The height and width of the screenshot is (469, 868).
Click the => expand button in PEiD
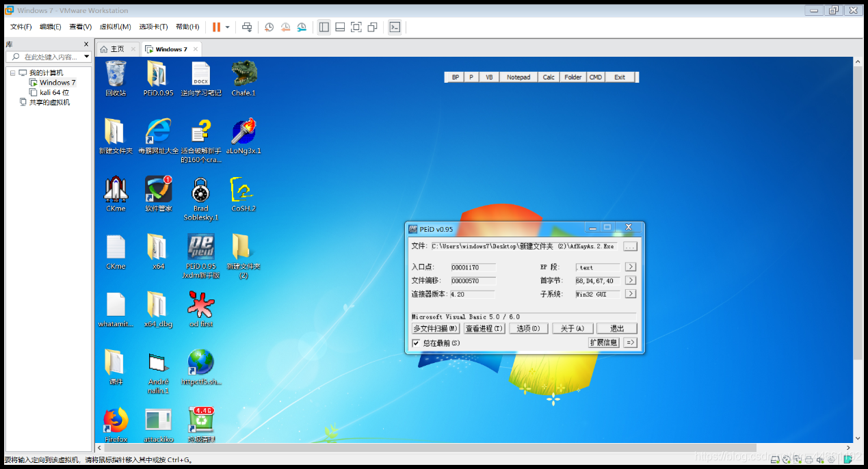(631, 343)
